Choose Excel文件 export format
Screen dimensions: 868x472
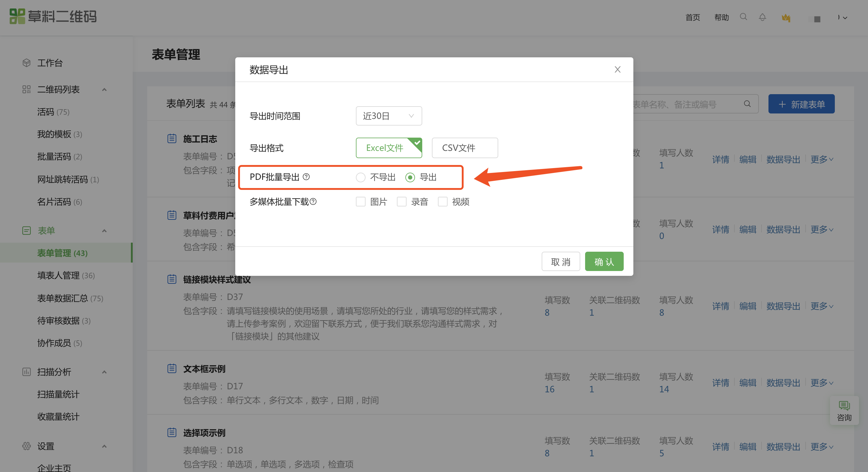click(389, 148)
